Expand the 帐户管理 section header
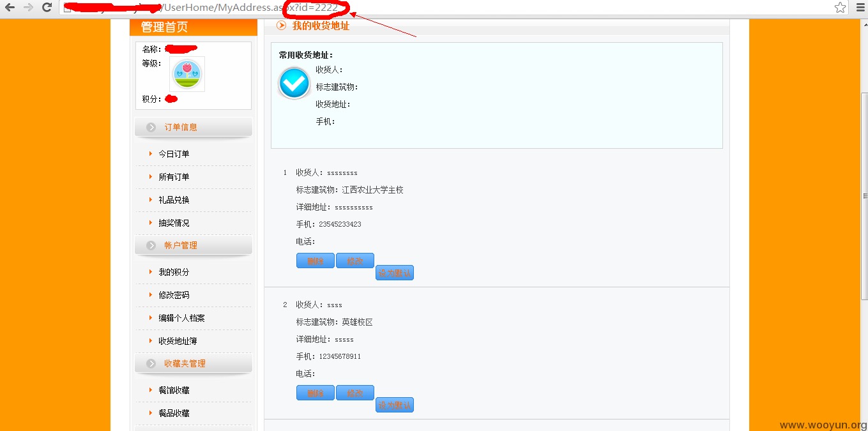This screenshot has height=431, width=868. pyautogui.click(x=194, y=245)
